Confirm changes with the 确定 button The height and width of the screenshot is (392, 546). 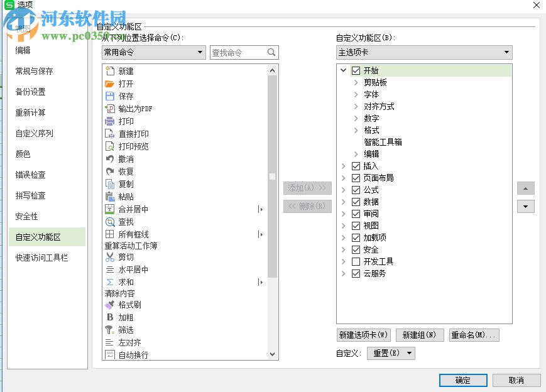point(463,380)
